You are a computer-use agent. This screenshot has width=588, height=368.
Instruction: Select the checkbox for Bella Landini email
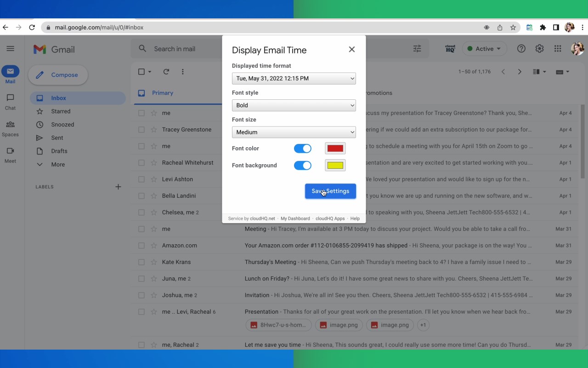click(141, 196)
